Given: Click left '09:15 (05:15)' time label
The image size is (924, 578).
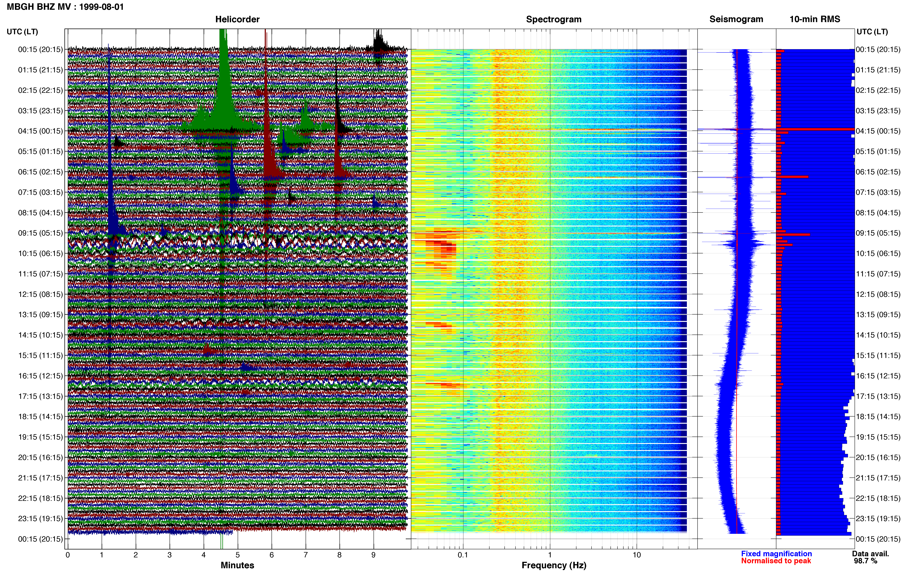Looking at the screenshot, I should pyautogui.click(x=40, y=233).
